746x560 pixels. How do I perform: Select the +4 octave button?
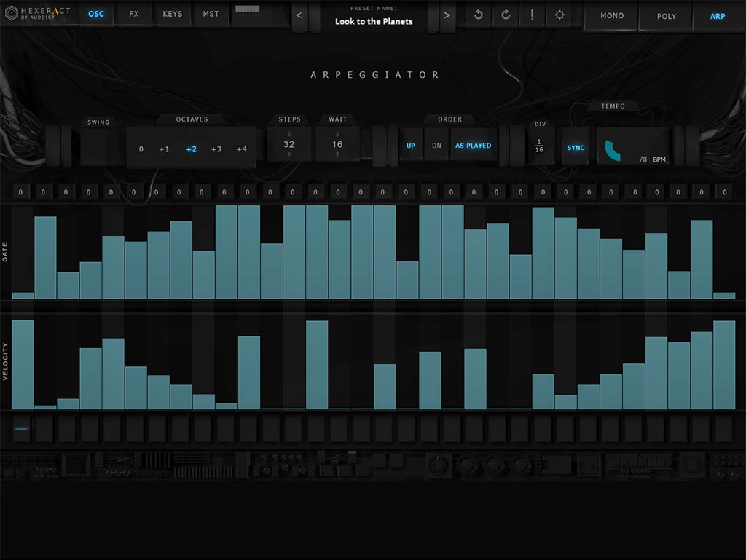coord(240,149)
